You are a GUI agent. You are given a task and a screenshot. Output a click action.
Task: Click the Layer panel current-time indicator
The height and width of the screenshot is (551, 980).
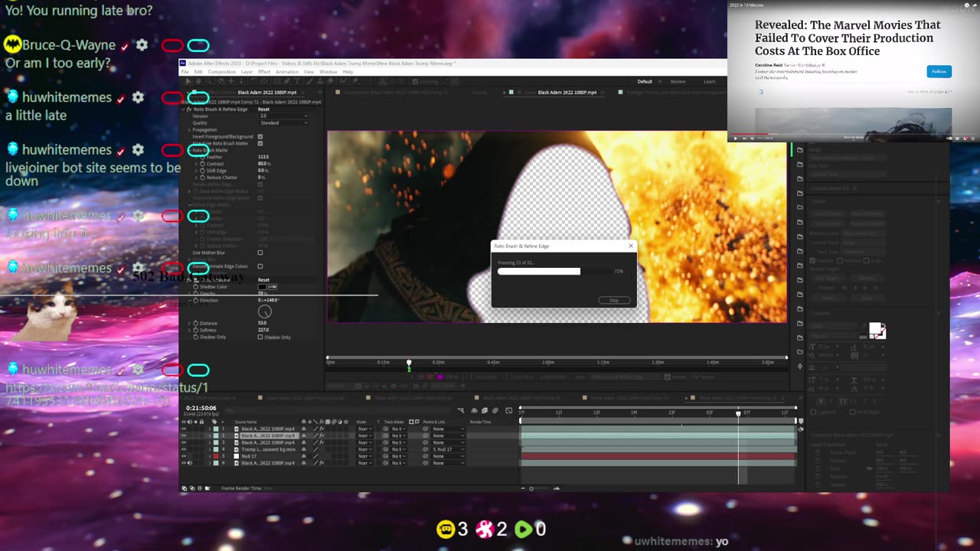pos(409,363)
